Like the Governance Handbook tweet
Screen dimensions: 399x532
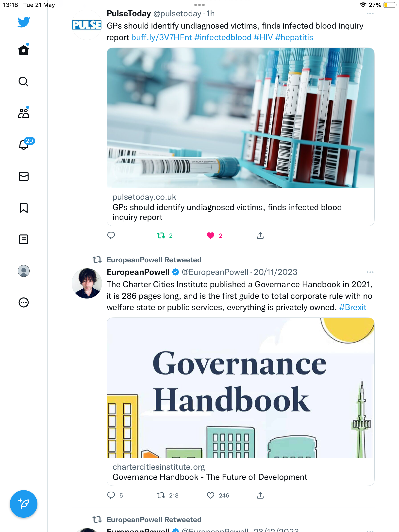click(x=211, y=495)
